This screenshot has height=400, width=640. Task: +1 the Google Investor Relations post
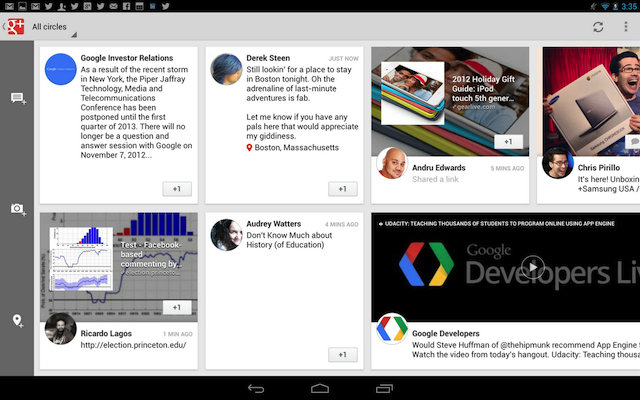click(177, 189)
